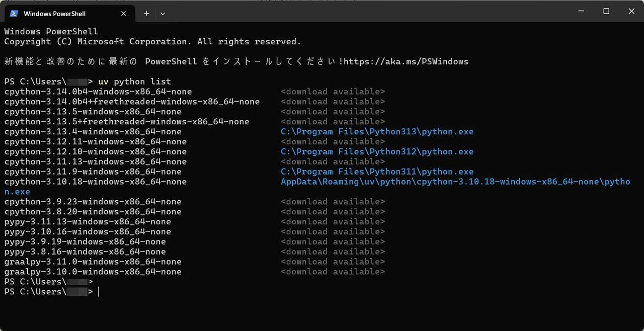Click '<download available>' on the pypy-3.11.13 row
Screen dimensions: 644x331
coord(333,222)
